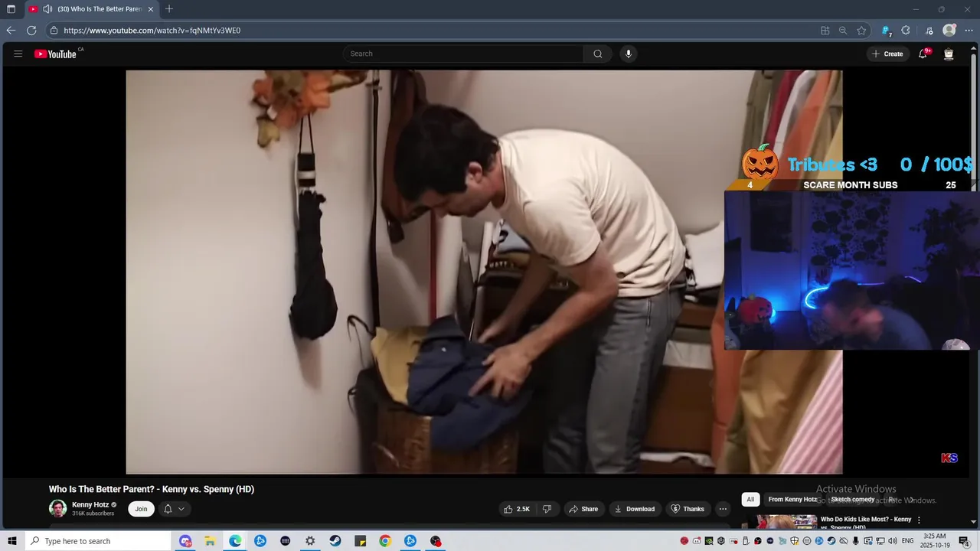The width and height of the screenshot is (980, 551).
Task: Go back with the browser back arrow
Action: [11, 31]
